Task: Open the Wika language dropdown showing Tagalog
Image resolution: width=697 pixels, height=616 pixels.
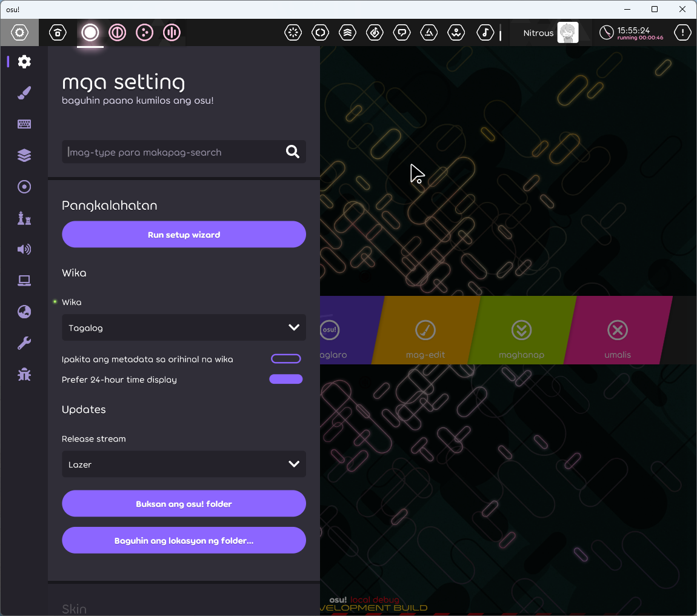Action: [x=184, y=328]
